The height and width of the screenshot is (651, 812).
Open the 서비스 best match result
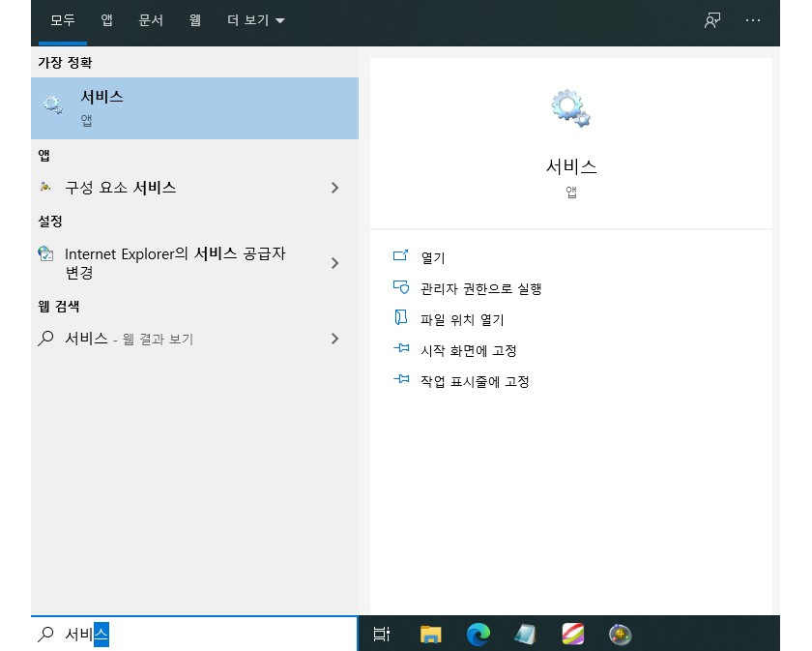pyautogui.click(x=194, y=108)
